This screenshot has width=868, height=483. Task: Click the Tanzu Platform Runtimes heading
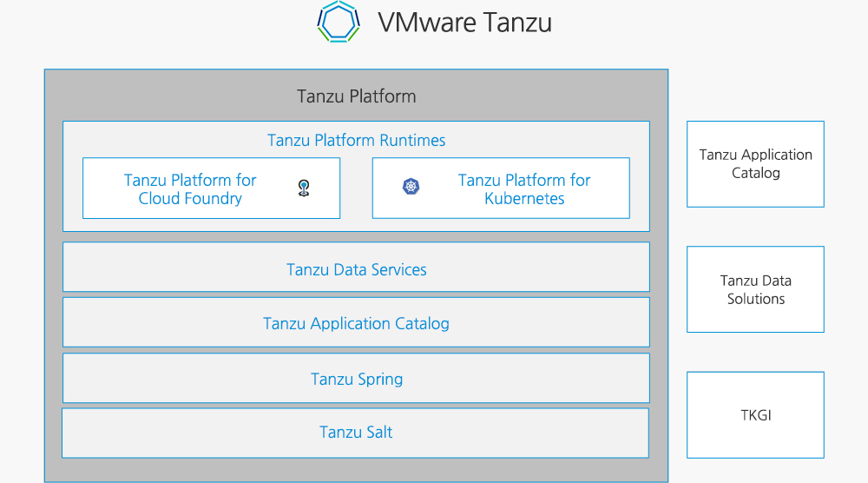point(357,140)
